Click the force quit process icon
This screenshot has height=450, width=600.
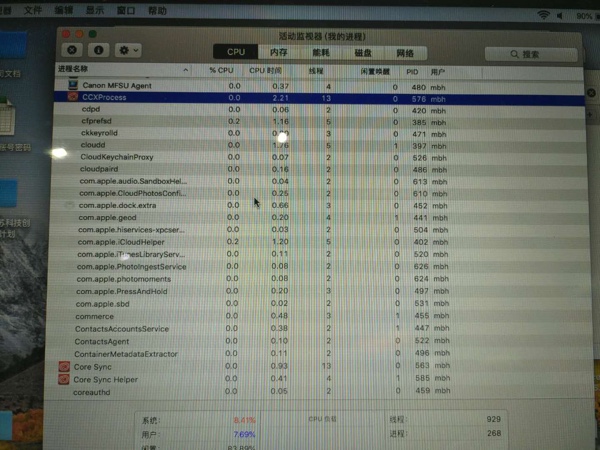[72, 50]
